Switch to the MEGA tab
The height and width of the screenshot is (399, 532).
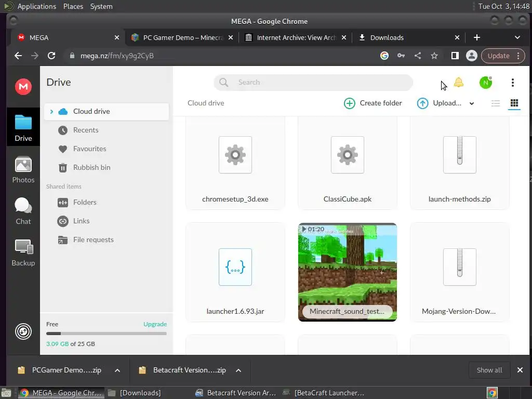coord(68,37)
